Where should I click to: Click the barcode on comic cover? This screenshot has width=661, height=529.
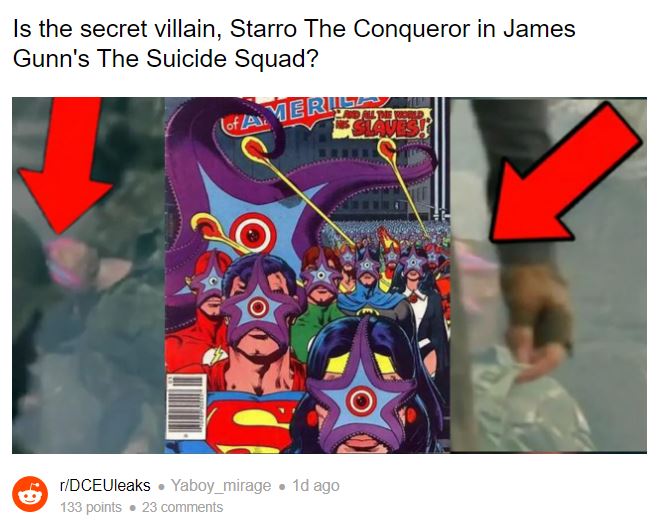coord(186,408)
